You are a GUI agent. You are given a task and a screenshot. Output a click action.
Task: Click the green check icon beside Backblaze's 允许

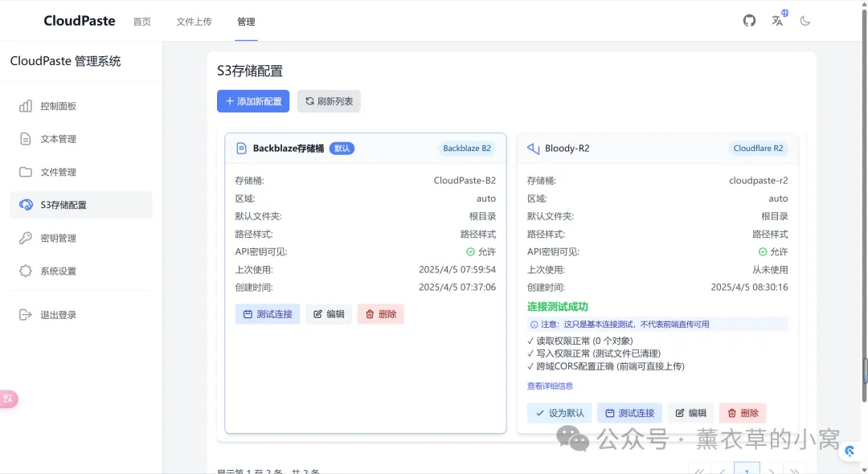470,251
